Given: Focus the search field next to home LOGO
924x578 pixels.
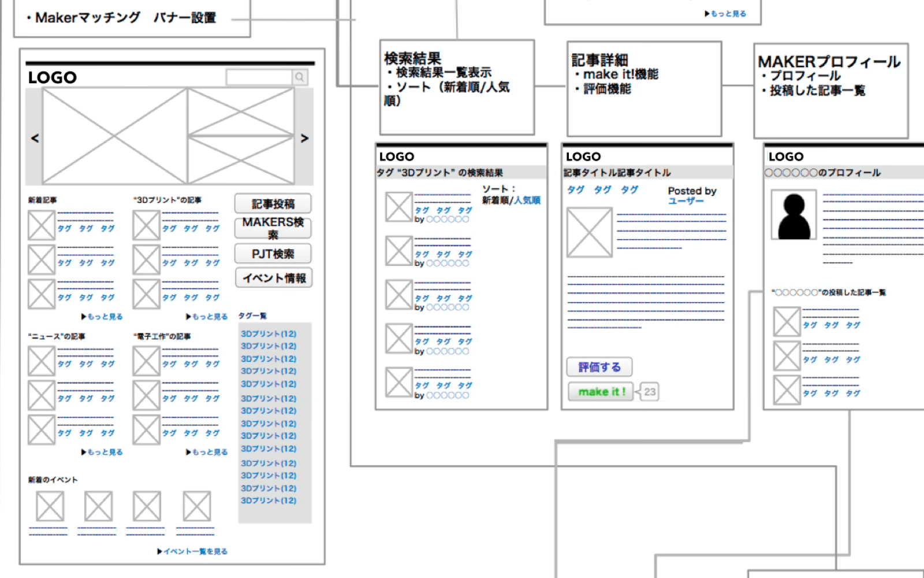Looking at the screenshot, I should [x=259, y=77].
